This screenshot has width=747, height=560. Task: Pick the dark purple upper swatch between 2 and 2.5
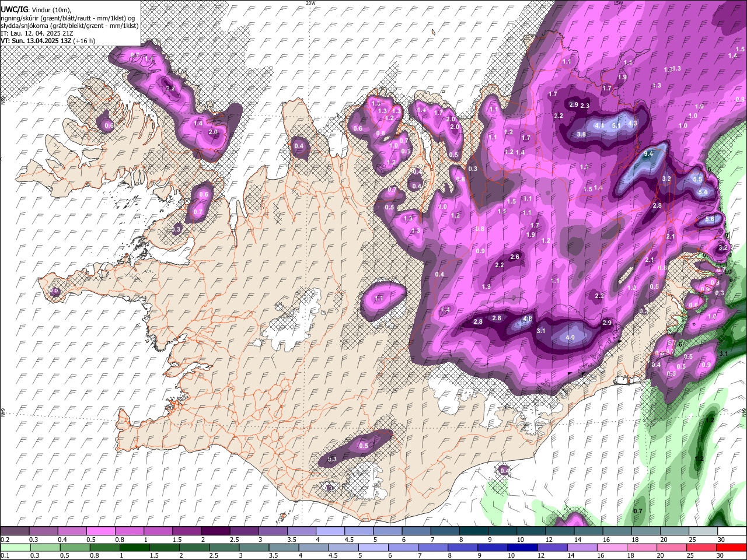pos(215,531)
